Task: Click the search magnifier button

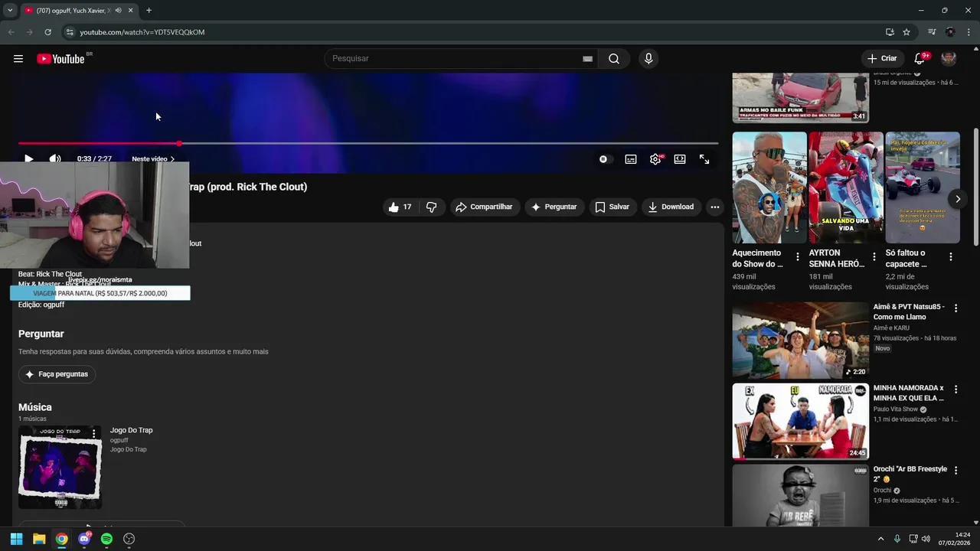Action: [614, 59]
